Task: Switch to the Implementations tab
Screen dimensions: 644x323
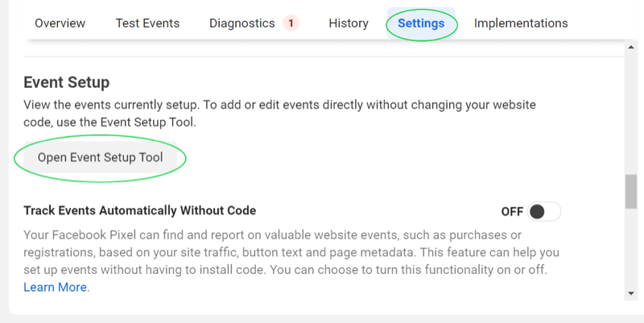Action: click(521, 23)
